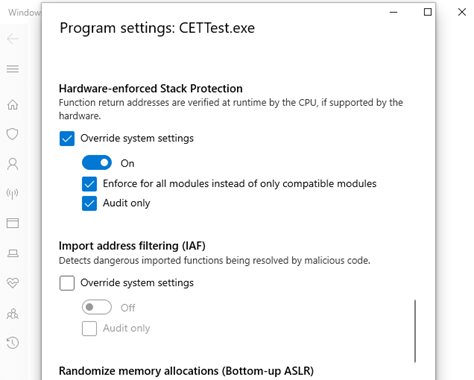The height and width of the screenshot is (380, 474).
Task: Maximize the Program settings dialog
Action: coord(428,12)
